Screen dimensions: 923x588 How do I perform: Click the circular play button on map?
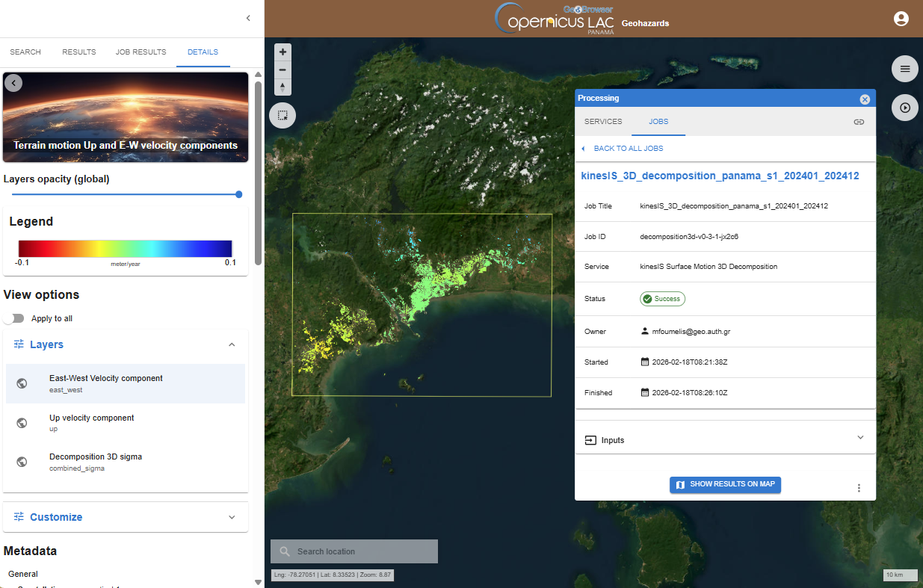click(904, 108)
